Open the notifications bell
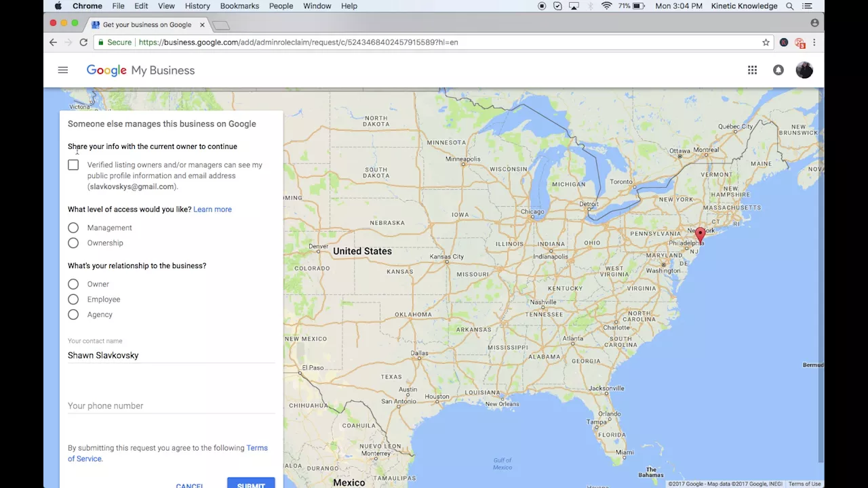This screenshot has height=488, width=868. 778,70
